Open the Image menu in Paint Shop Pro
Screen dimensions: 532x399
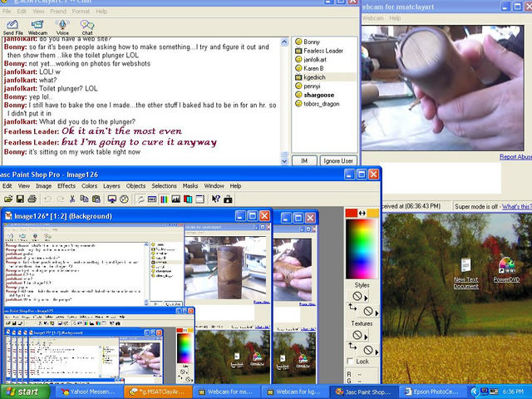[x=44, y=186]
